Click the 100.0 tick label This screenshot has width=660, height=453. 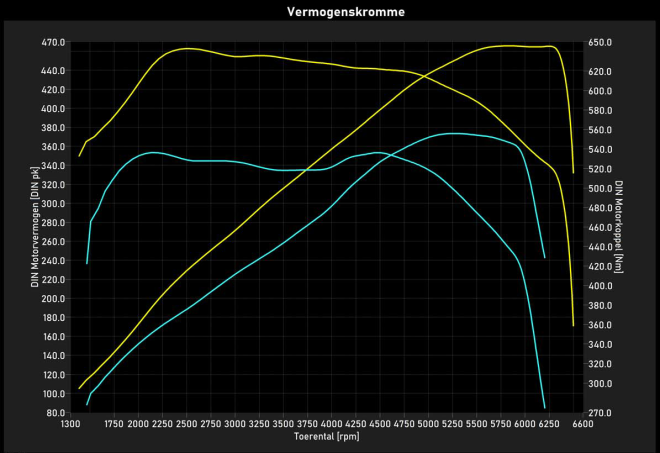[x=53, y=394]
